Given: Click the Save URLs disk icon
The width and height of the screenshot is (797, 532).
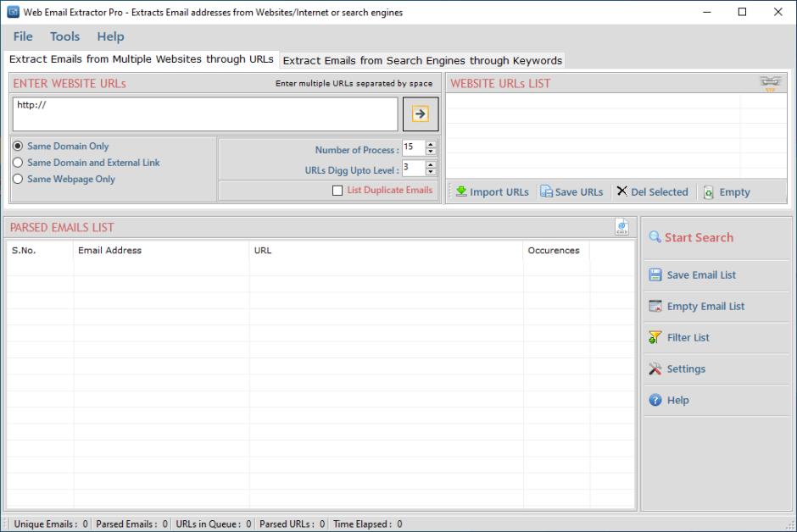Looking at the screenshot, I should pos(546,191).
